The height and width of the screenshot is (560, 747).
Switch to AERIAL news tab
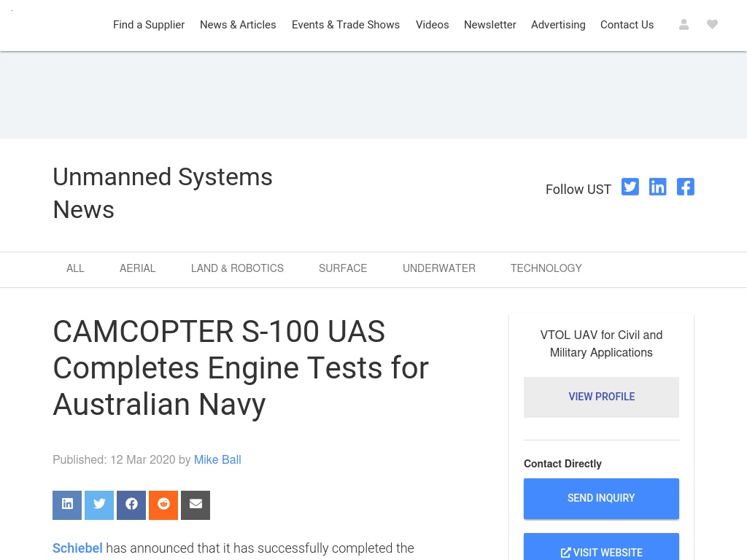[137, 268]
